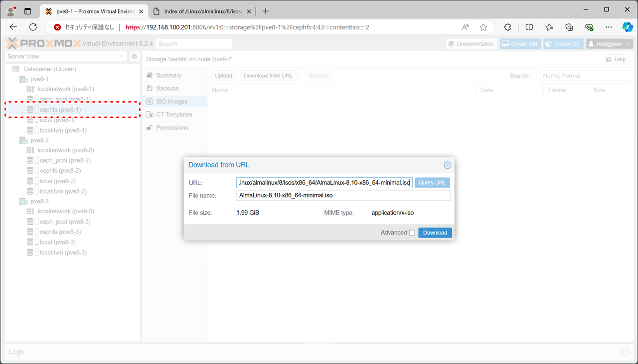Click the gear icon beside Server View
Screen dimensions: 638x364
pos(134,57)
